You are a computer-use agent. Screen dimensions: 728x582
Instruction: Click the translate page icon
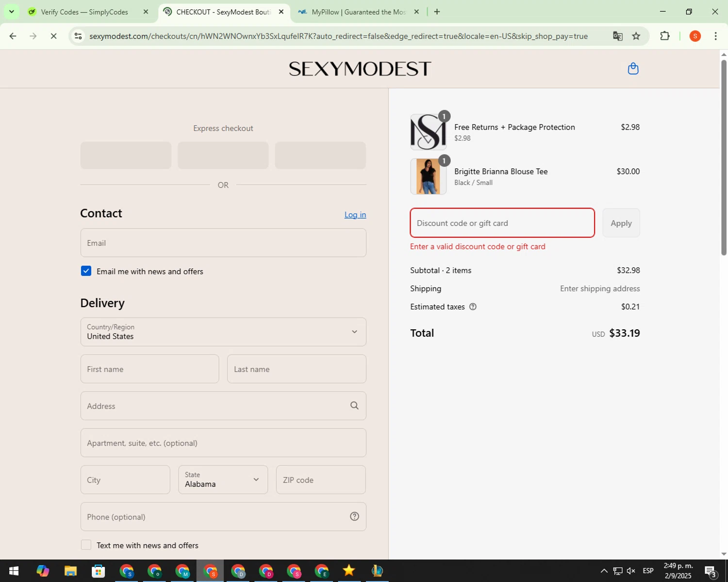point(617,36)
